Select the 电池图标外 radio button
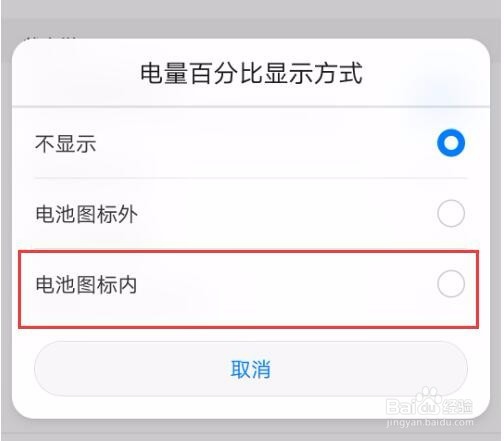This screenshot has height=441, width=504. 451,213
